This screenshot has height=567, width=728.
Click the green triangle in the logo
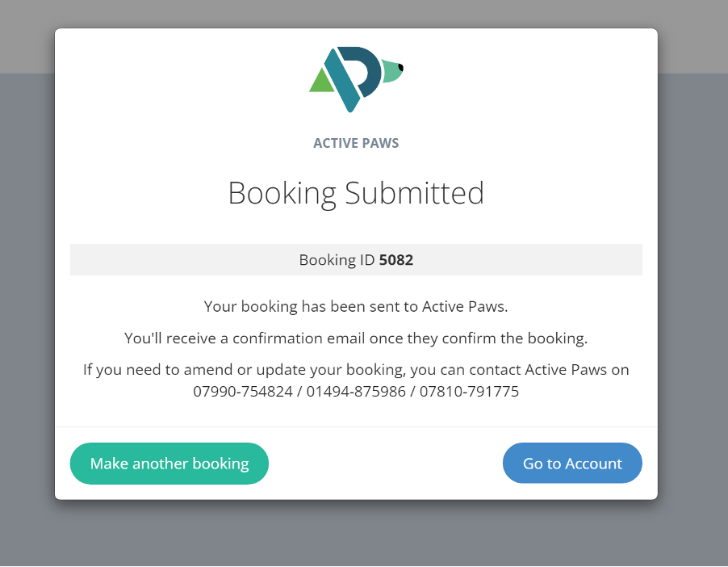(x=322, y=82)
